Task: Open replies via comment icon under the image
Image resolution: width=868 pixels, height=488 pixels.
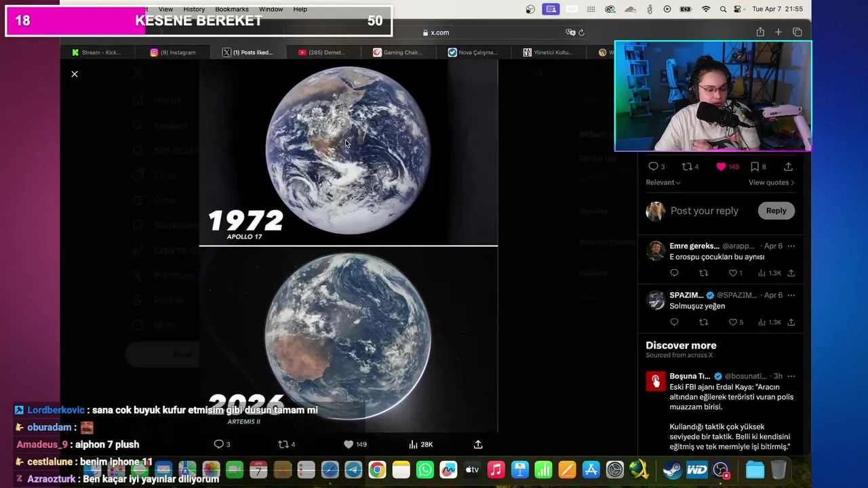Action: pyautogui.click(x=218, y=444)
